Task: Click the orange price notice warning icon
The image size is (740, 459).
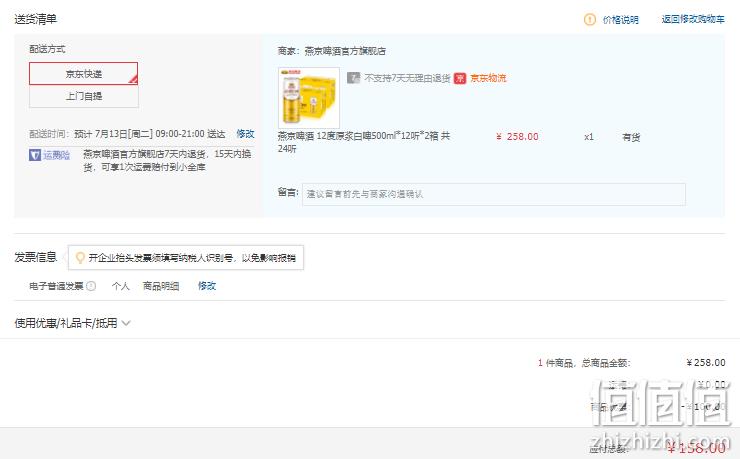Action: pos(589,19)
